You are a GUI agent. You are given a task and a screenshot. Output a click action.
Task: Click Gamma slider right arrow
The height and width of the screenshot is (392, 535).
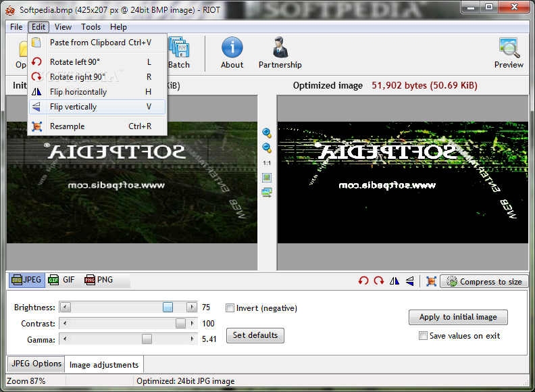(192, 339)
